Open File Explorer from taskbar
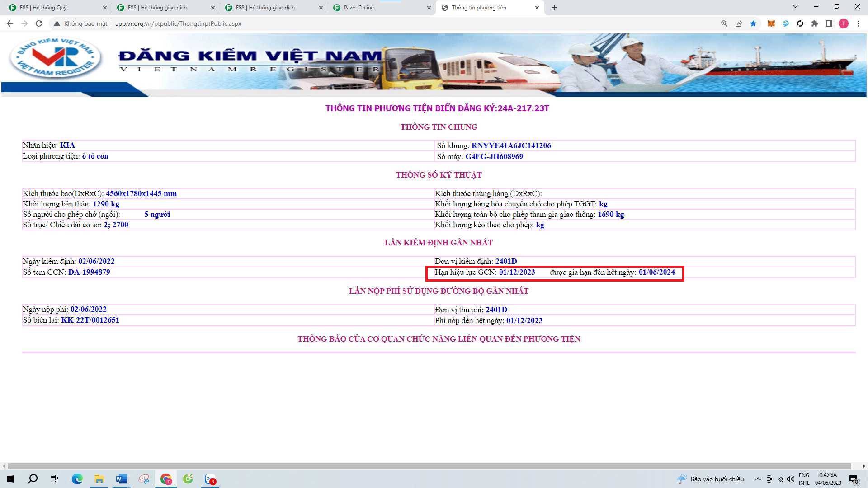 [x=99, y=479]
